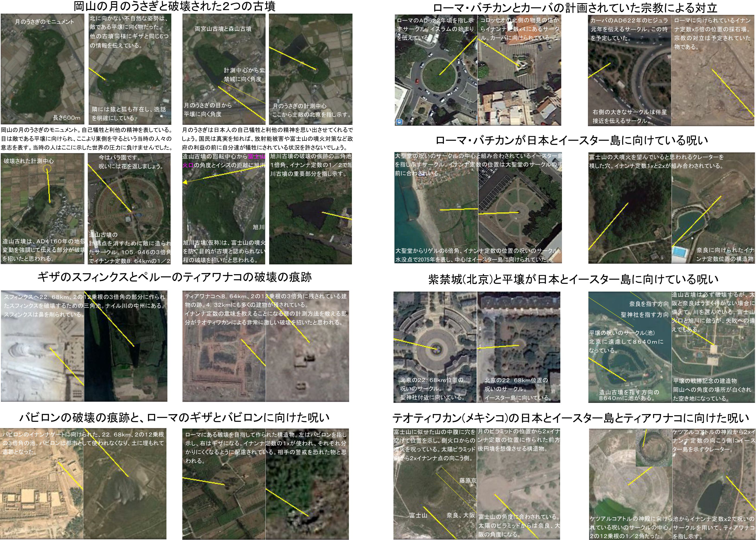Screen dimensions: 756x540
Task: Click the 旭川 label on the kofun image
Action: coord(258,227)
